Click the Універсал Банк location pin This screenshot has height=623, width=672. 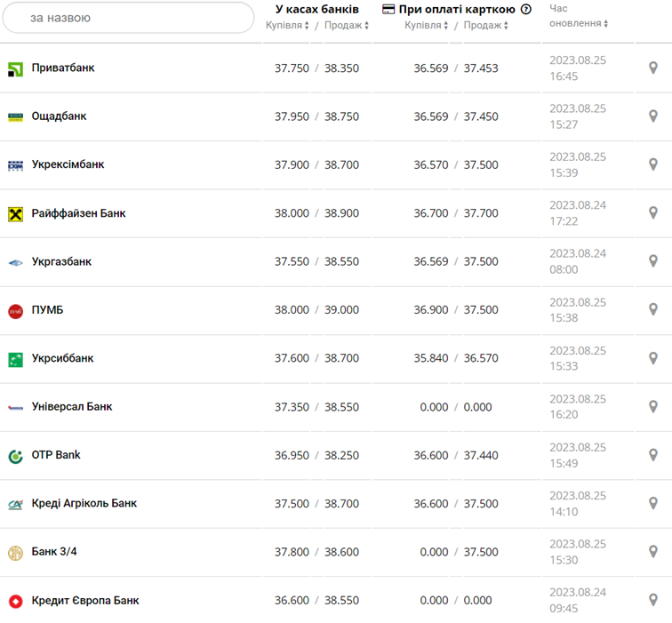652,407
